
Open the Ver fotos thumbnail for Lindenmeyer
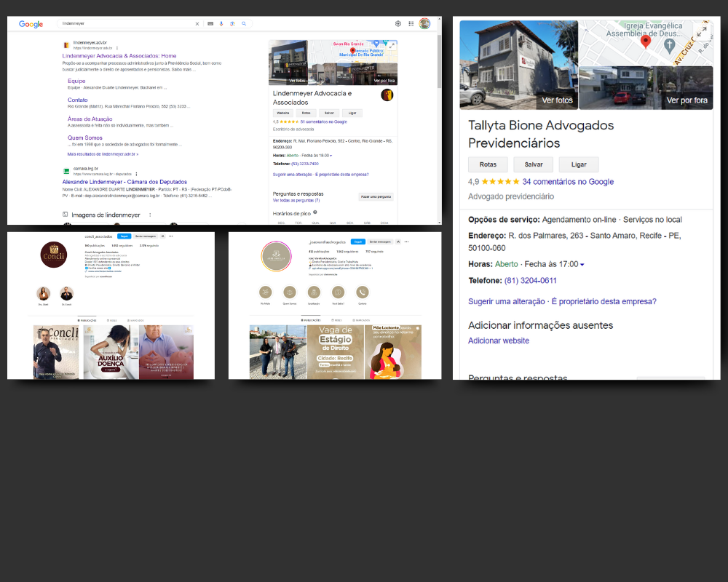click(x=288, y=62)
